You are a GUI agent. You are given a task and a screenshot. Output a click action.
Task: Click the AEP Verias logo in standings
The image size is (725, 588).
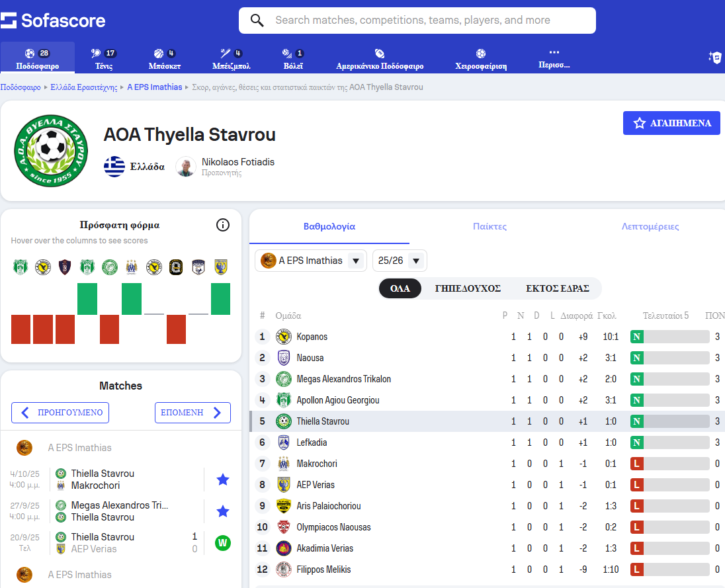point(283,485)
